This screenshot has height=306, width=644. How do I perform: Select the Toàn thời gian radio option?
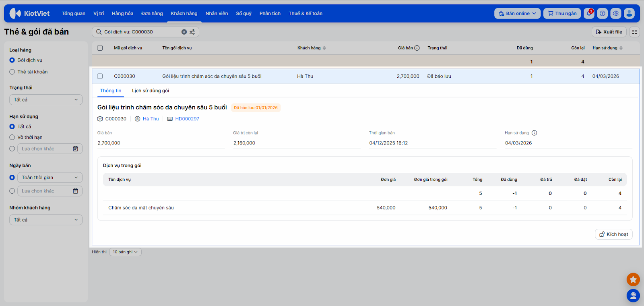tap(12, 178)
